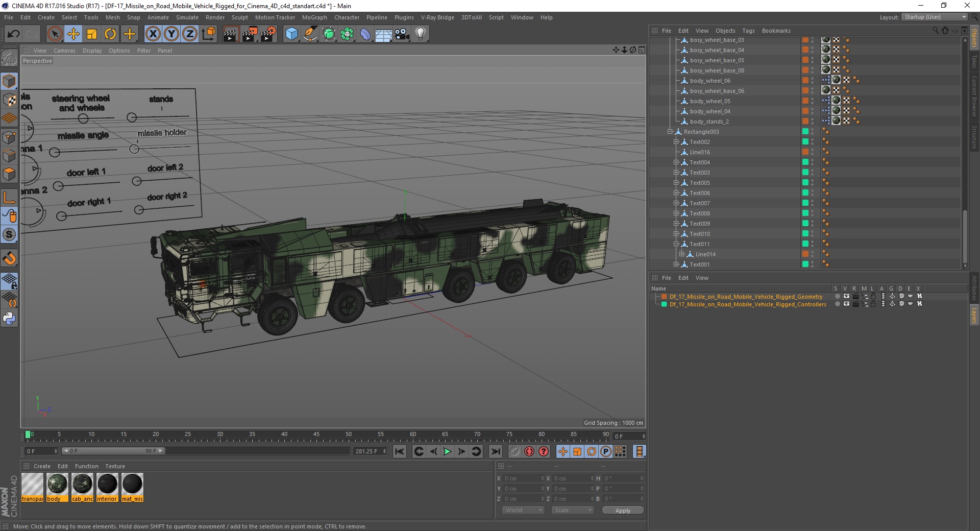Click the Apply button
980x531 pixels.
point(623,511)
